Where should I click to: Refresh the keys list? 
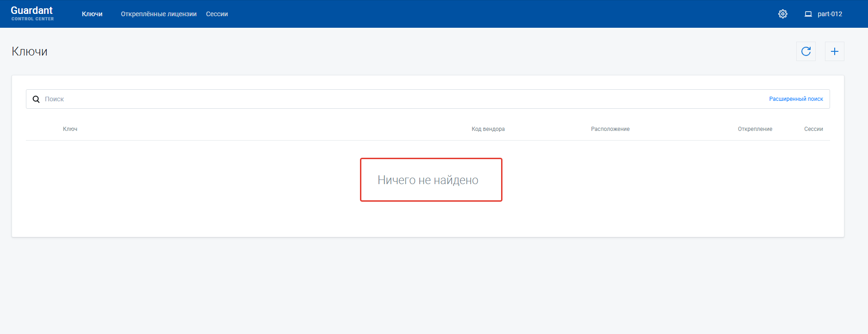tap(806, 51)
